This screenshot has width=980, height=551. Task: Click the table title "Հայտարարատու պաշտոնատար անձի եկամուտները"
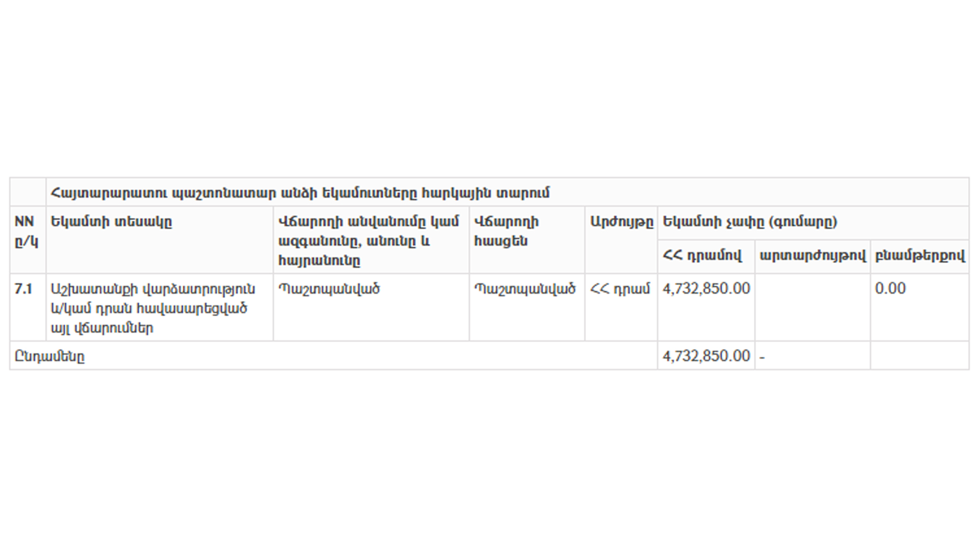[300, 193]
